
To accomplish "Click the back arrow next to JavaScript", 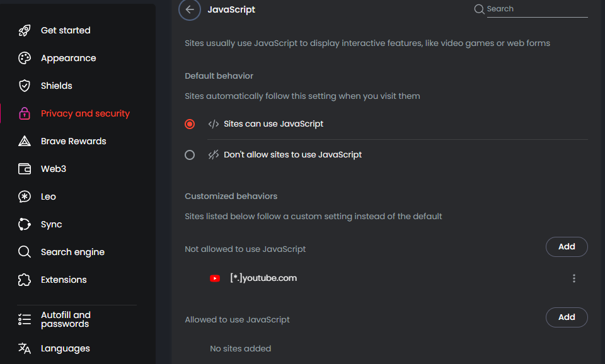I will click(x=190, y=9).
